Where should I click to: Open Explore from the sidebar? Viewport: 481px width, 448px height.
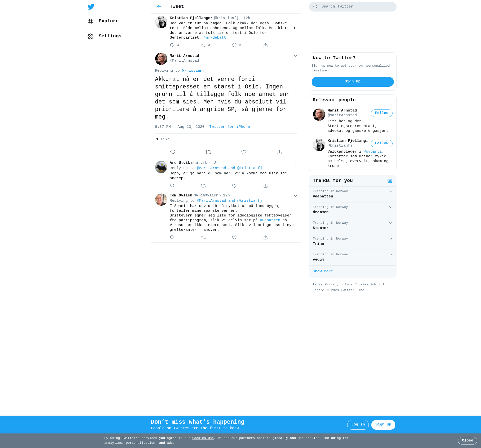108,21
